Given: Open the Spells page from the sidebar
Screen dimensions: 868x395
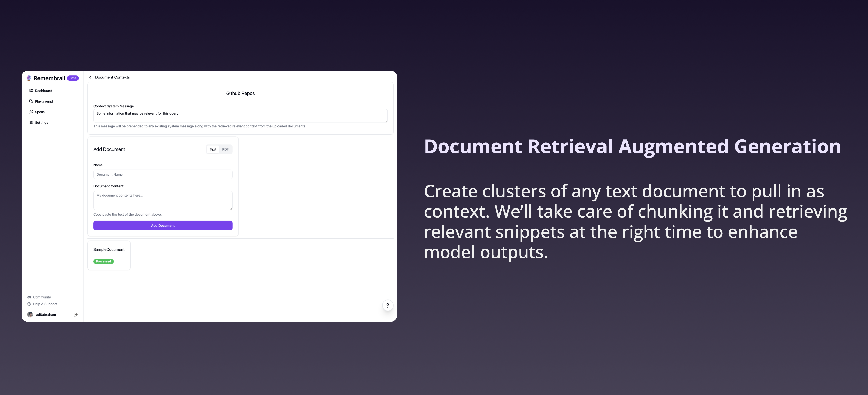Looking at the screenshot, I should pos(40,112).
